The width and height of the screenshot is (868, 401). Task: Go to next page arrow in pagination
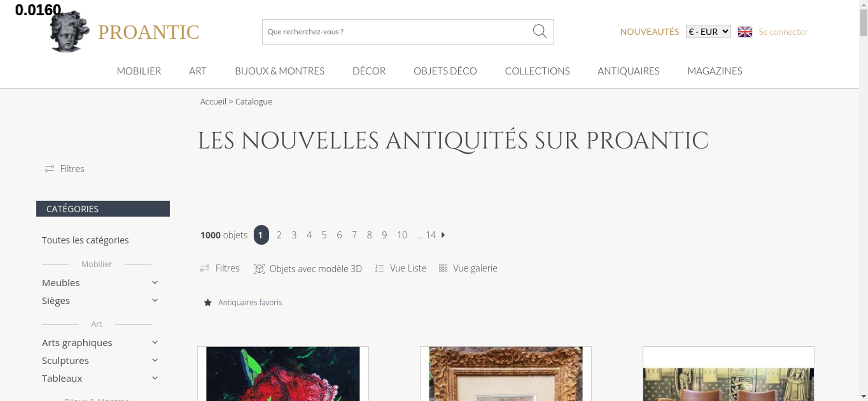(x=443, y=235)
